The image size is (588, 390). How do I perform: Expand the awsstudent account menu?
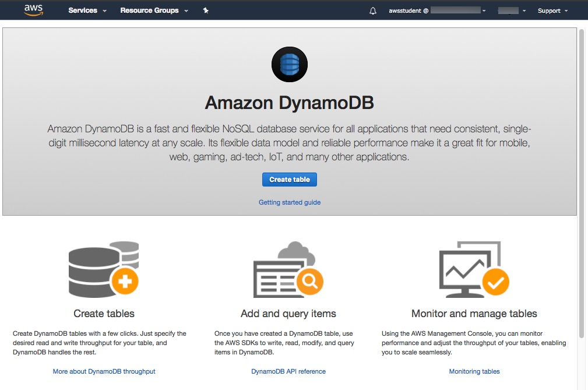click(x=437, y=10)
